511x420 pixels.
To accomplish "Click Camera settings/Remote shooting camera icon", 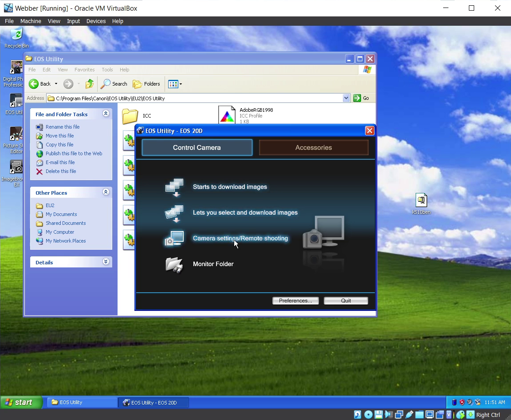I will point(174,239).
